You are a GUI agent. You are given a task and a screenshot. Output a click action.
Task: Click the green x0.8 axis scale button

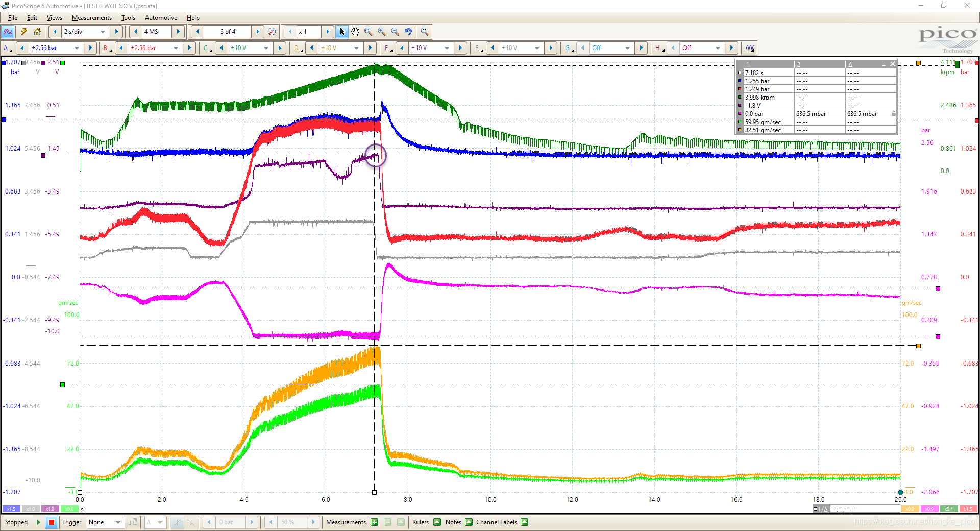pyautogui.click(x=69, y=509)
